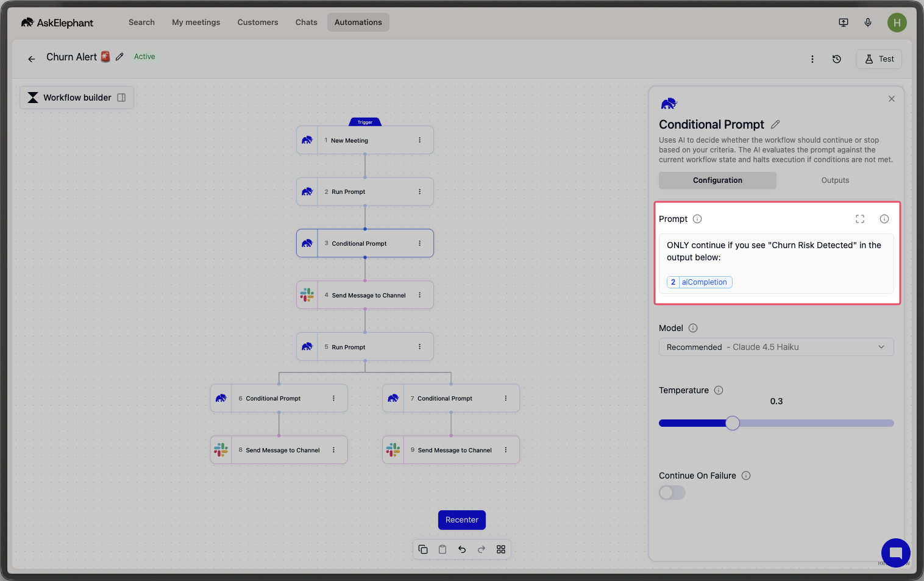Click the Temperature slider handle
This screenshot has height=581, width=924.
point(733,423)
